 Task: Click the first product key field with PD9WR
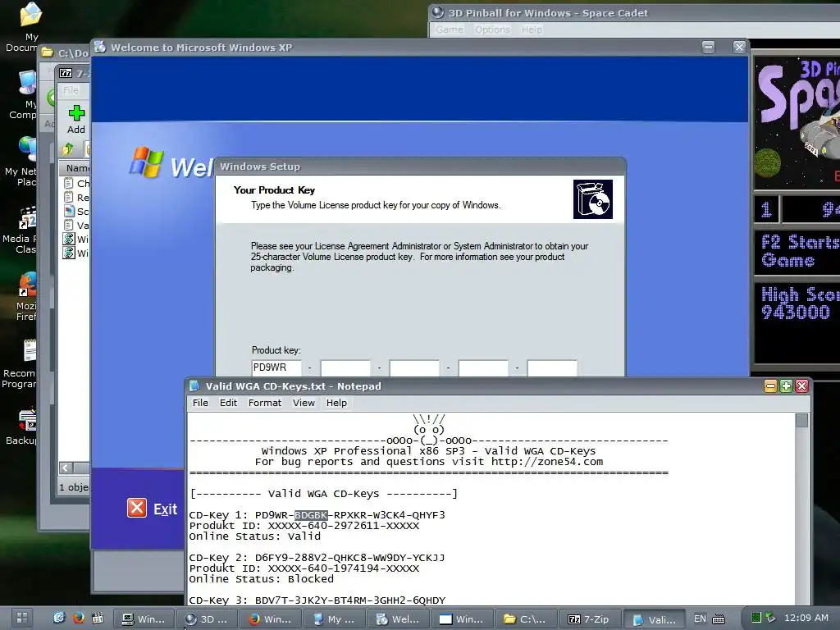coord(276,367)
